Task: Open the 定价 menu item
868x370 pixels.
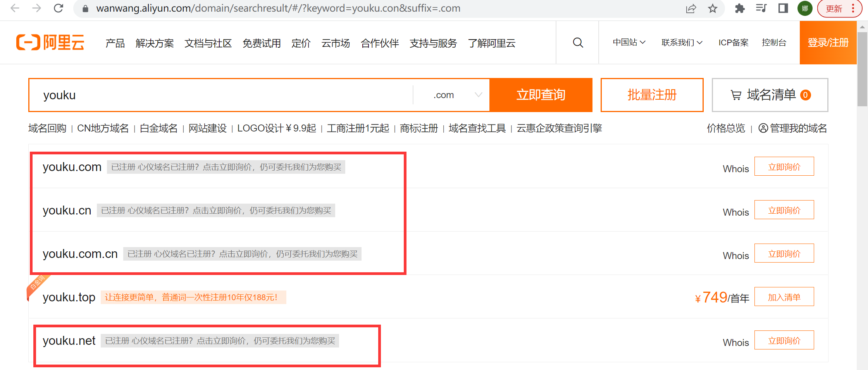Action: [x=301, y=43]
